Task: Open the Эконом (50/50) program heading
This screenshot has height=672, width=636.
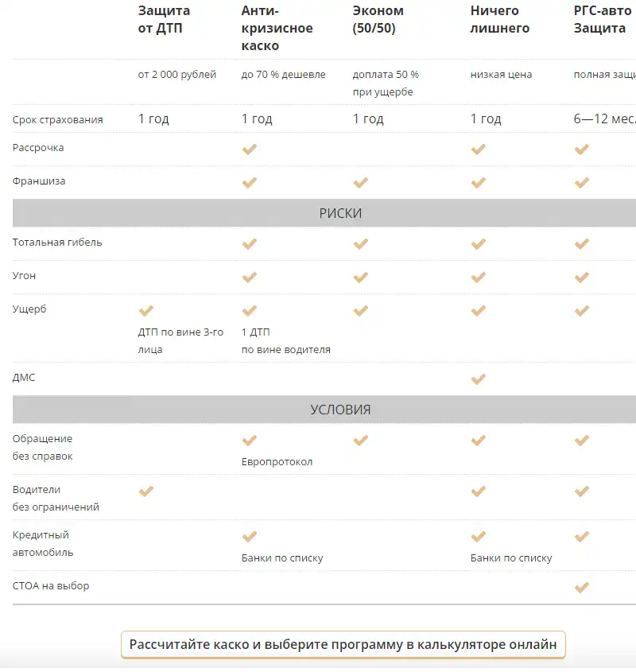Action: click(x=378, y=20)
